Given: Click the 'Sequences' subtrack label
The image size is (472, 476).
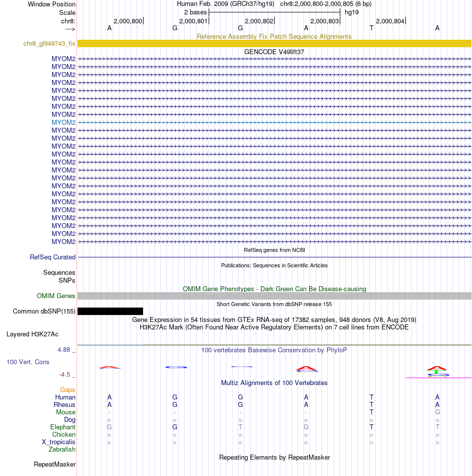Looking at the screenshot, I should [x=59, y=273].
